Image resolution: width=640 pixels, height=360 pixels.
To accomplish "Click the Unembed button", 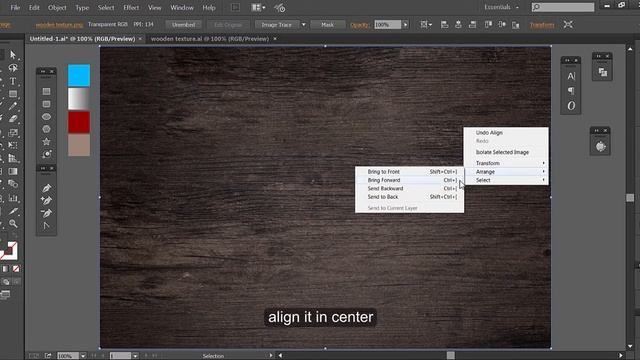I will tap(184, 24).
